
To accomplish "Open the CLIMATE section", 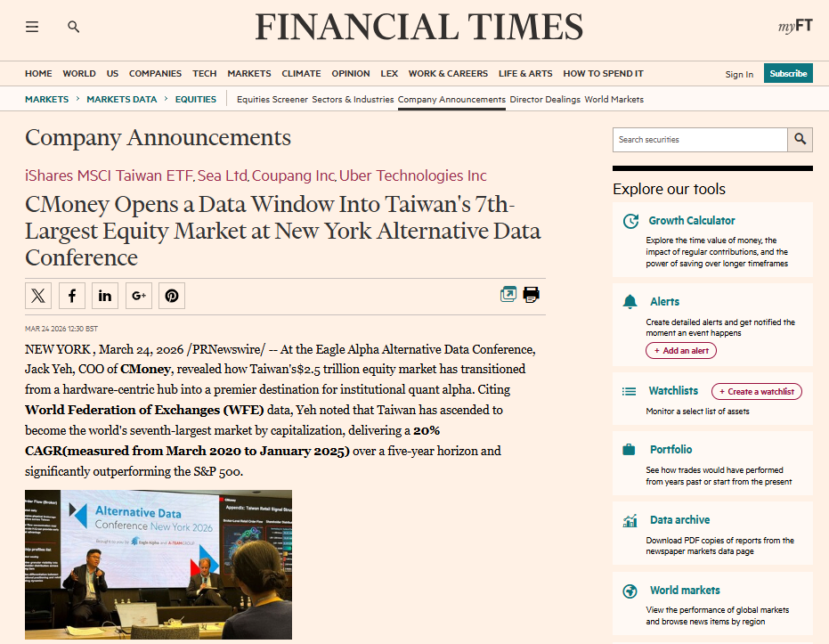I will click(301, 74).
